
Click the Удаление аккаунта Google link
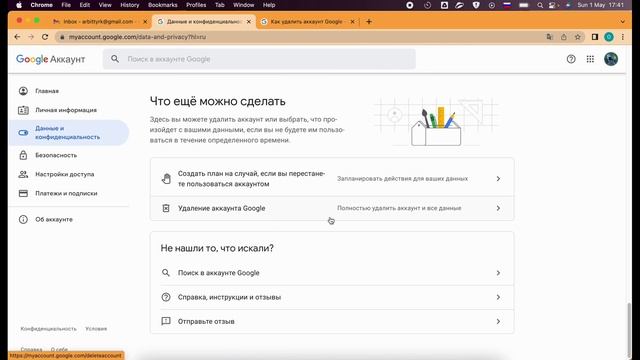222,208
